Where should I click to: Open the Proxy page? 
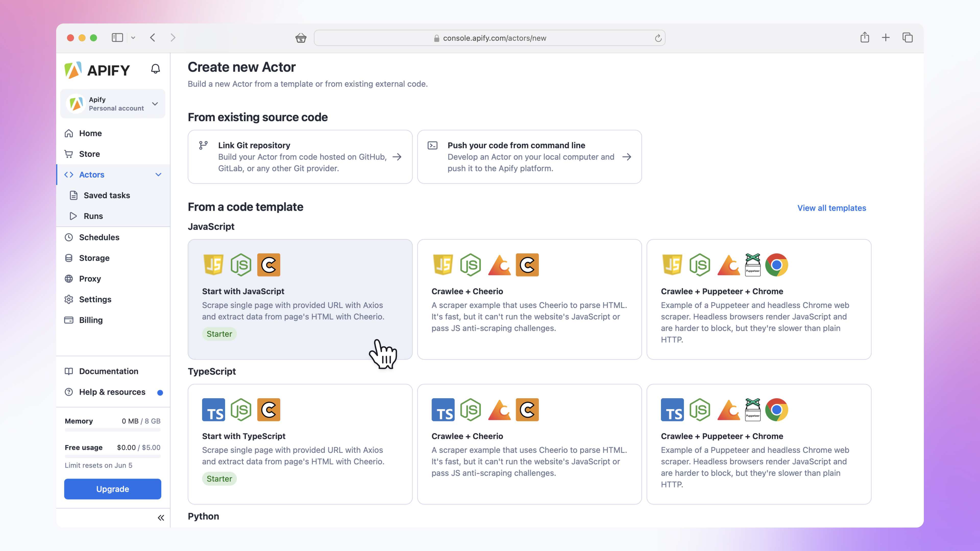[90, 278]
